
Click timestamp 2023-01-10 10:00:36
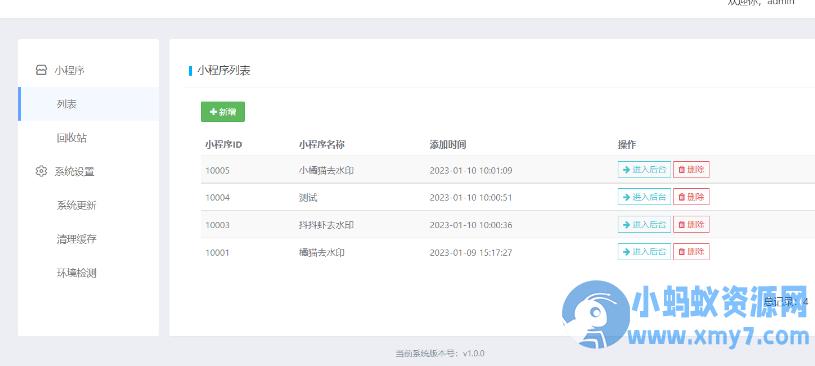point(471,225)
